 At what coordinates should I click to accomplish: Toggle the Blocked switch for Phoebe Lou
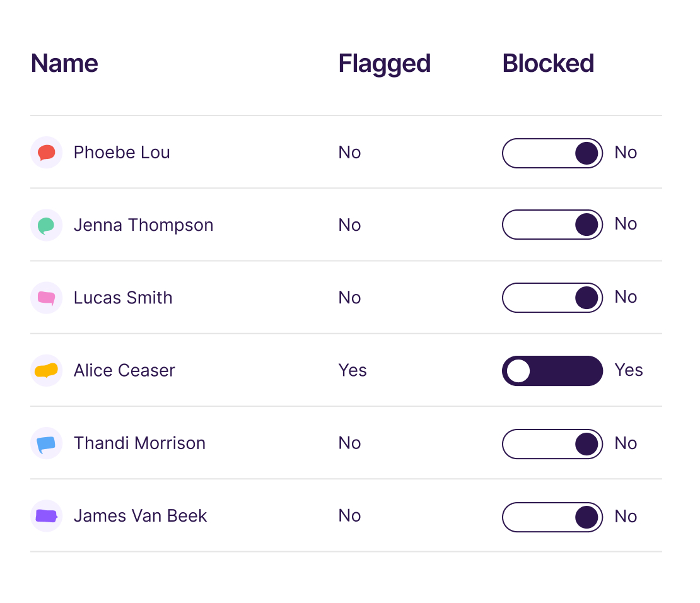pos(552,153)
